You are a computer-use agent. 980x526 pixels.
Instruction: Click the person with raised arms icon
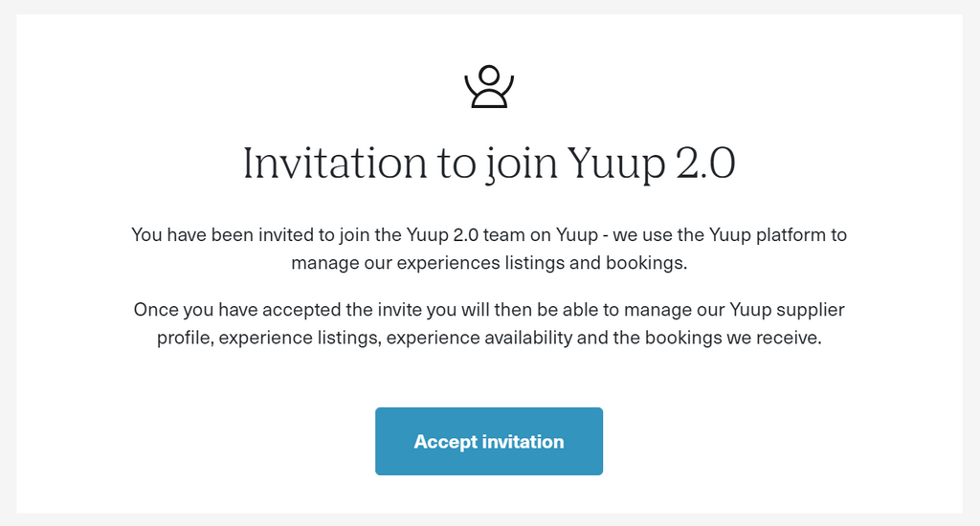click(x=489, y=87)
